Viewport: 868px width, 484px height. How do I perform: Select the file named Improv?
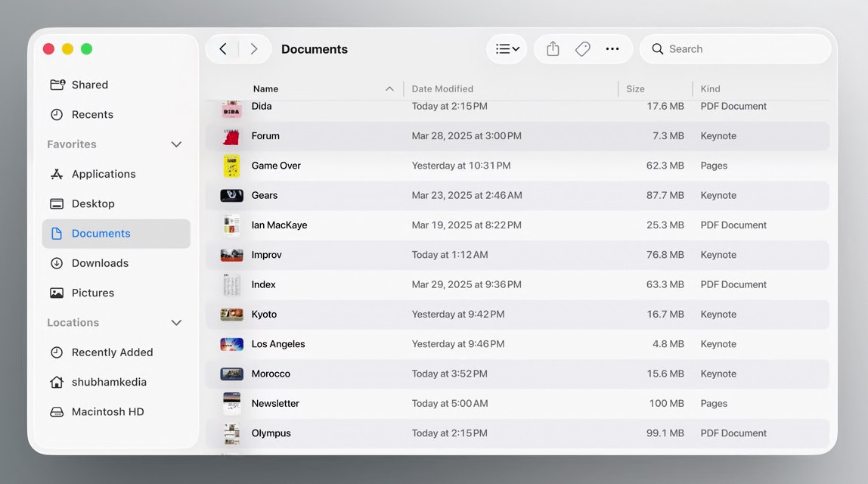(266, 256)
